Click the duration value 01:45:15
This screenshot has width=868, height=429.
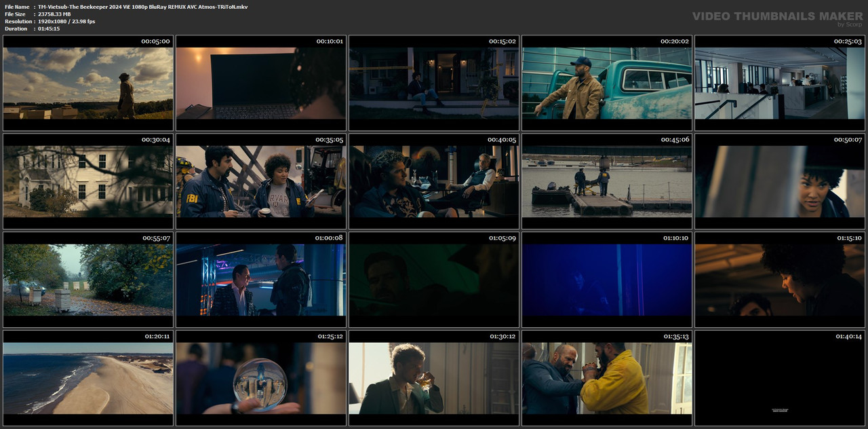point(49,29)
